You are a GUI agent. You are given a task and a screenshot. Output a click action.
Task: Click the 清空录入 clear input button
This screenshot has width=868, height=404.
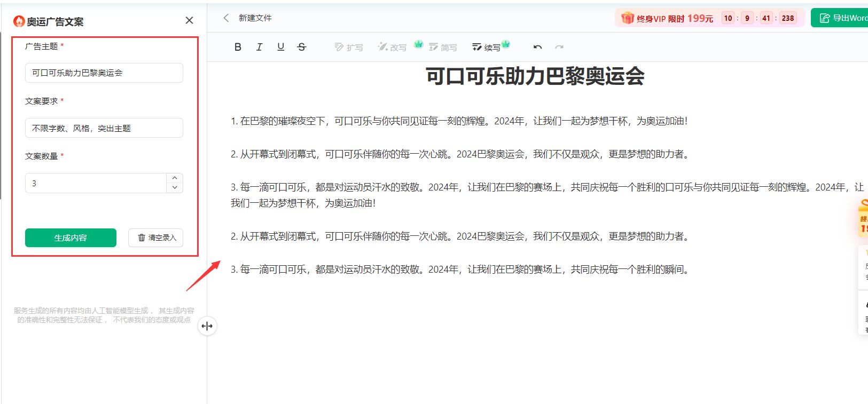(x=155, y=238)
